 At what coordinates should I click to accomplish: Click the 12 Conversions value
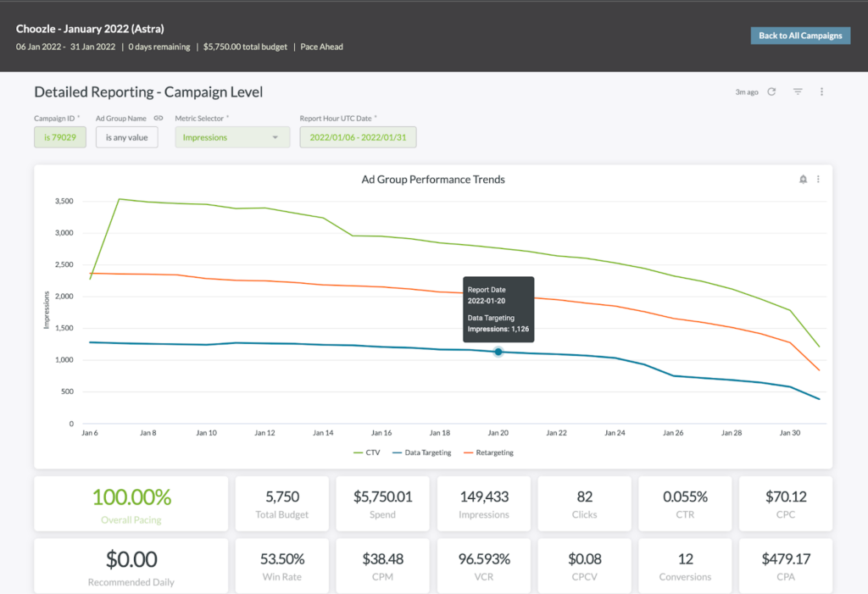point(685,559)
